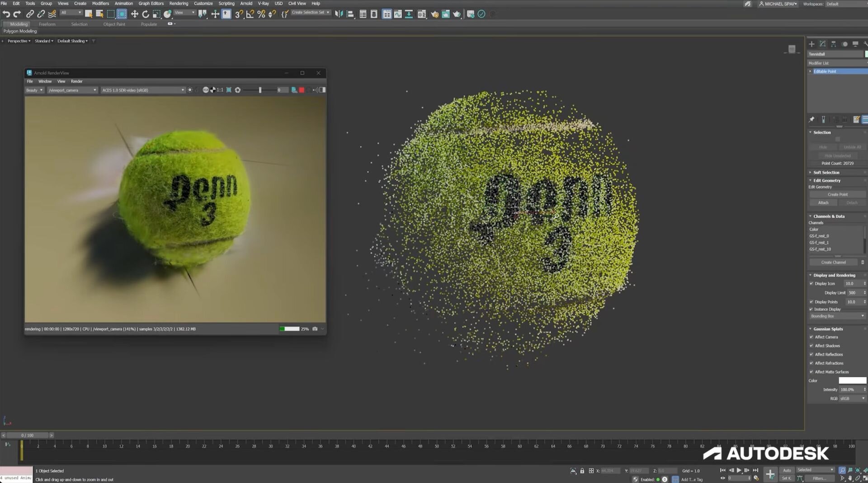Click the selection lock toggle icon
The height and width of the screenshot is (483, 868).
point(582,471)
